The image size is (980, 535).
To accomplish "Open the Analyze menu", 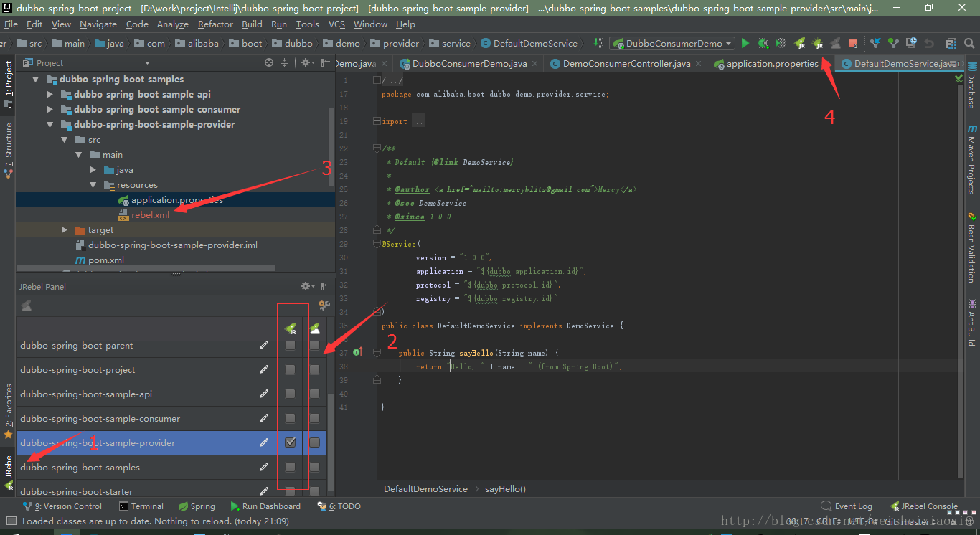I will [x=172, y=24].
